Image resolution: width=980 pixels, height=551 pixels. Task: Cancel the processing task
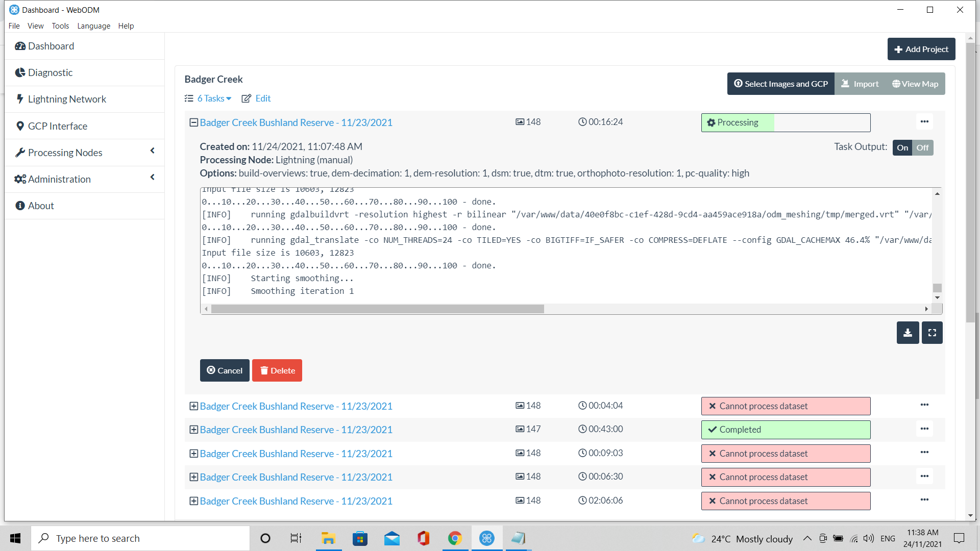(x=225, y=370)
